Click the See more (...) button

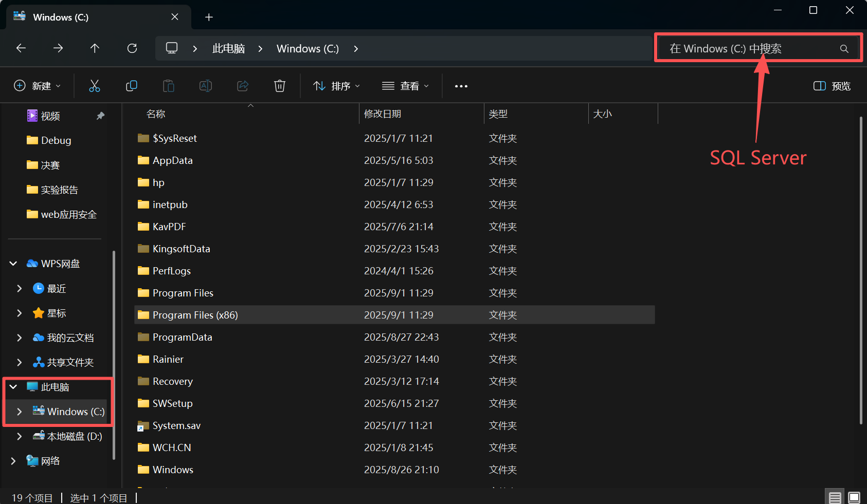point(461,86)
